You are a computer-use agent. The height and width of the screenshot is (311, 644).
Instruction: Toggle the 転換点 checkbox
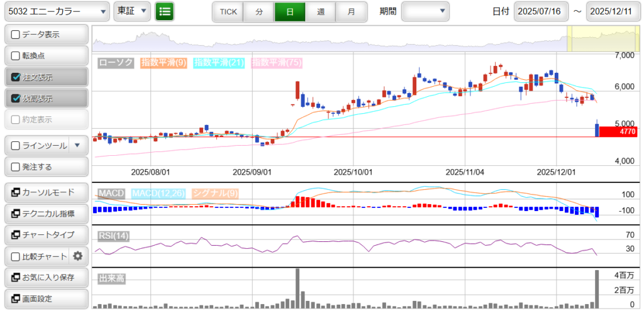16,55
